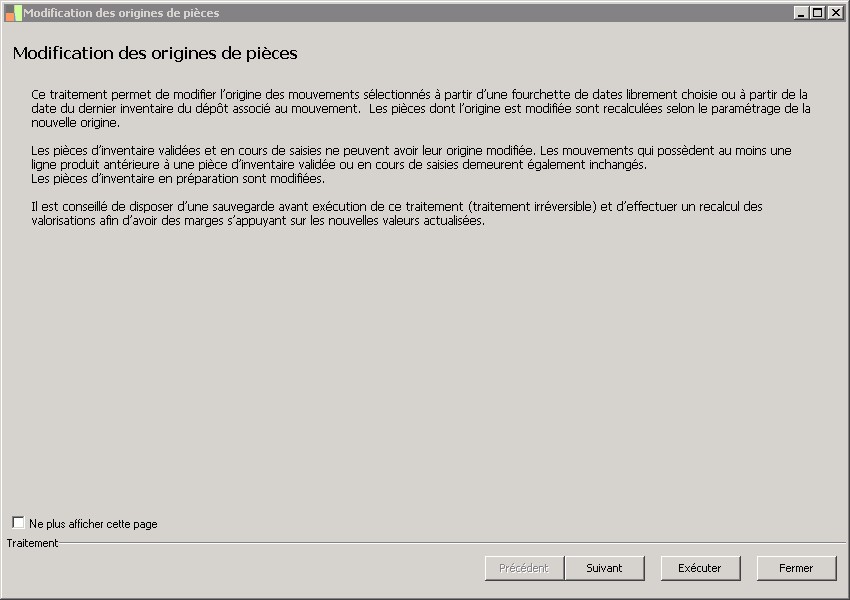Click the paragraph starting 'Ce traitement permet'
The height and width of the screenshot is (600, 850).
point(420,108)
